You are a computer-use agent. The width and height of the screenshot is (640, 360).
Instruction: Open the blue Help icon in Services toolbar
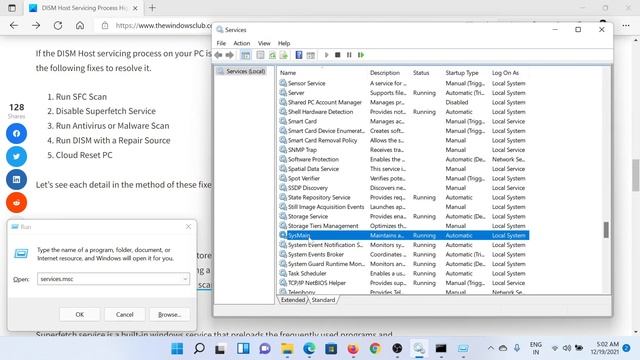(x=299, y=55)
